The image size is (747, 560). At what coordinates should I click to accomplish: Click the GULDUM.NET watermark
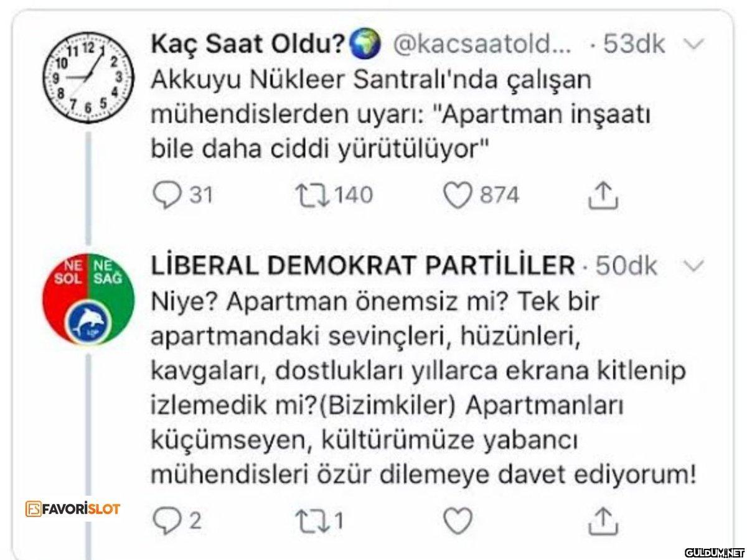714,552
